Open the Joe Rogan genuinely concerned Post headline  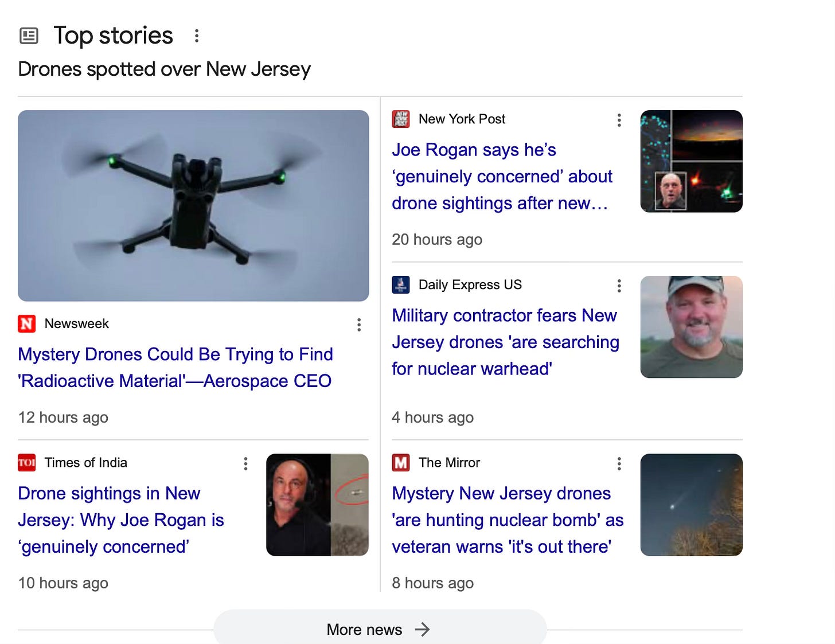pos(502,177)
